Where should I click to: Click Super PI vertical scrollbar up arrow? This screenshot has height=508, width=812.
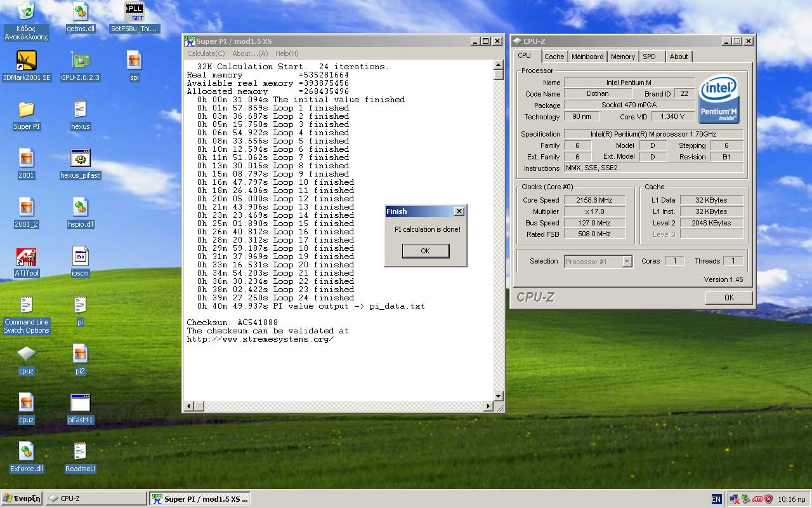point(499,65)
